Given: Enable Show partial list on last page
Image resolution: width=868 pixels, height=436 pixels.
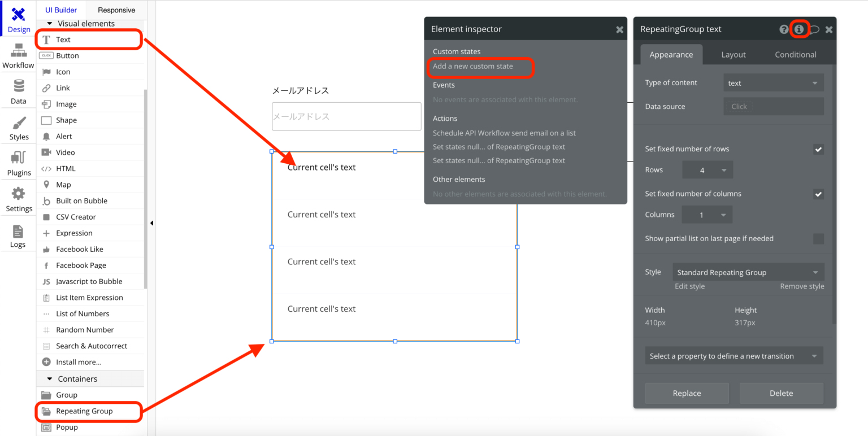Looking at the screenshot, I should coord(818,238).
